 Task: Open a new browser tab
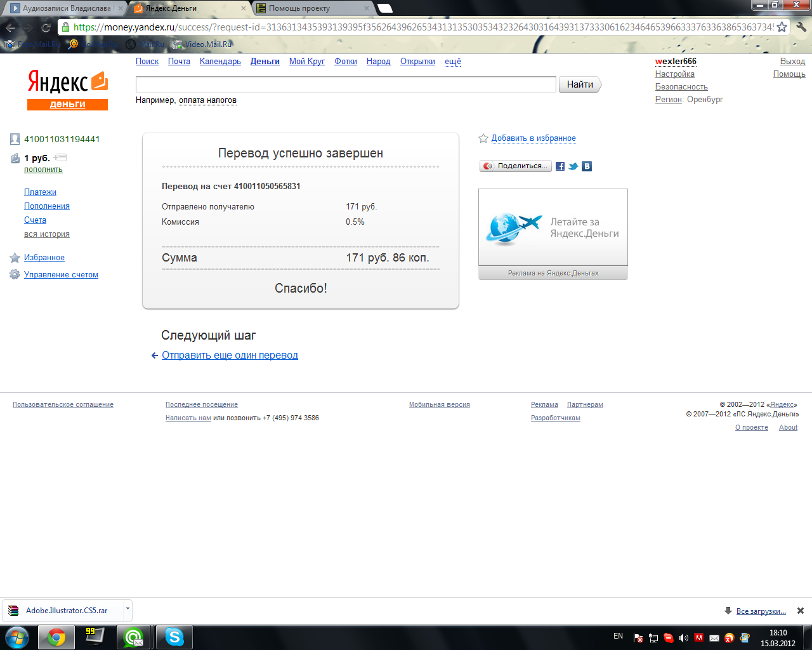[385, 8]
